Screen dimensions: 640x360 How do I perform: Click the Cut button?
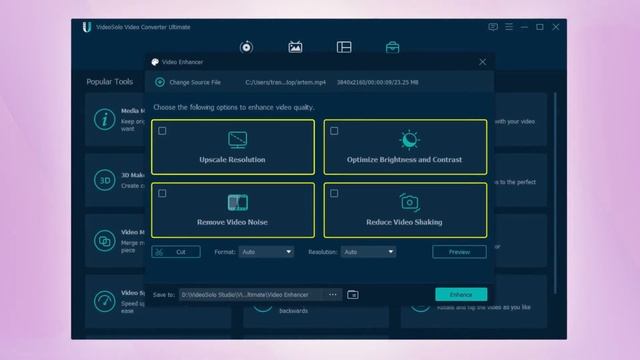coord(176,252)
